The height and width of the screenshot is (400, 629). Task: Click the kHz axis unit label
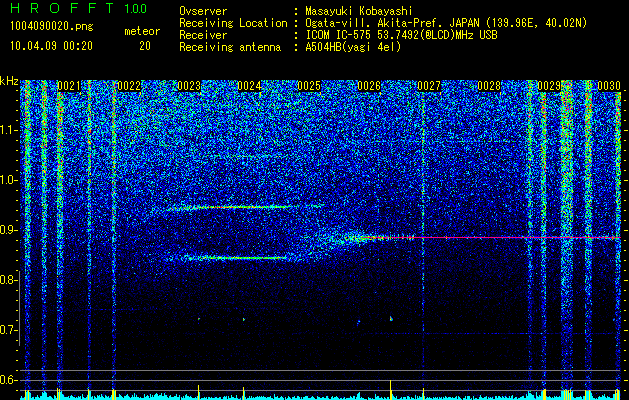pos(9,81)
